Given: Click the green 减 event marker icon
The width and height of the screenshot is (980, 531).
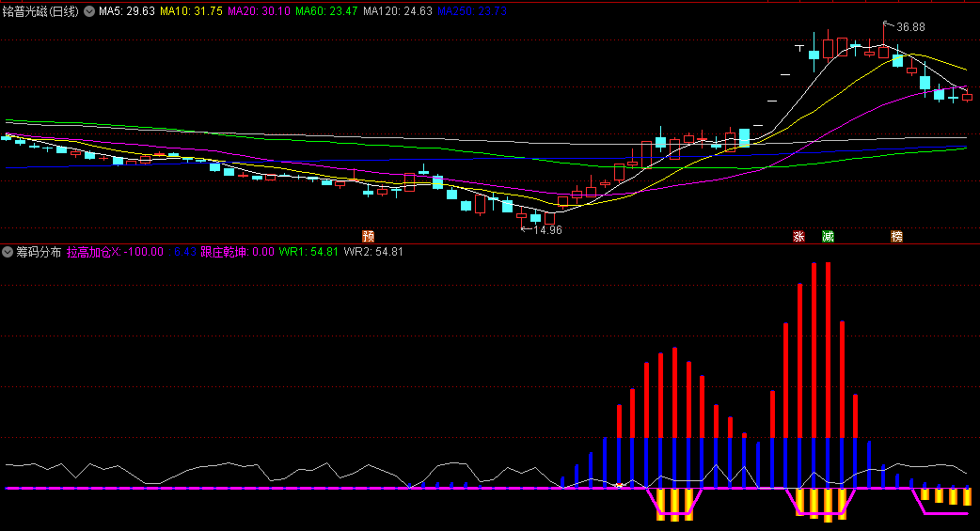Looking at the screenshot, I should tap(829, 236).
